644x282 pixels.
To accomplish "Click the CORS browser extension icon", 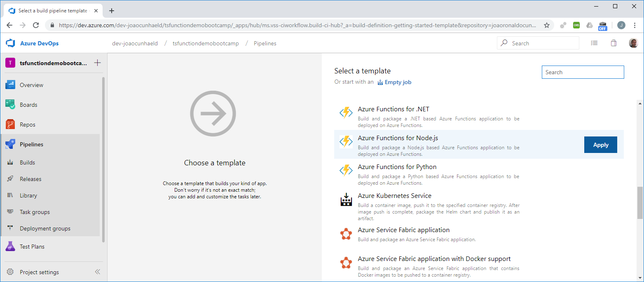I will (x=576, y=25).
